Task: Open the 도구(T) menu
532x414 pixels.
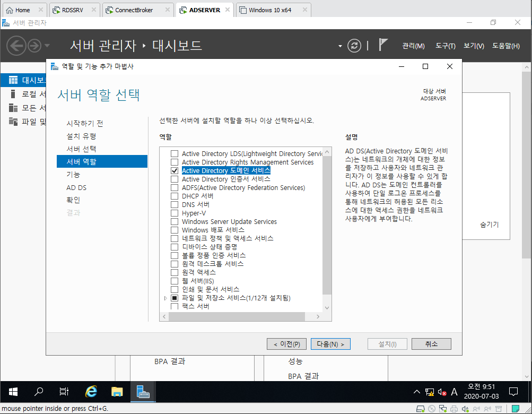Action: pos(446,46)
